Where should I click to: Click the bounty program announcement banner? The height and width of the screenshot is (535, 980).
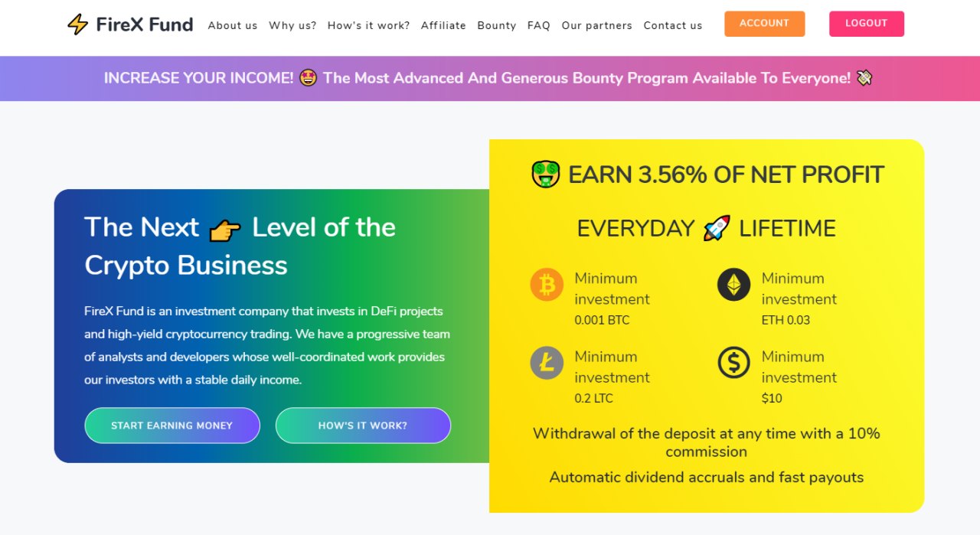click(x=488, y=78)
